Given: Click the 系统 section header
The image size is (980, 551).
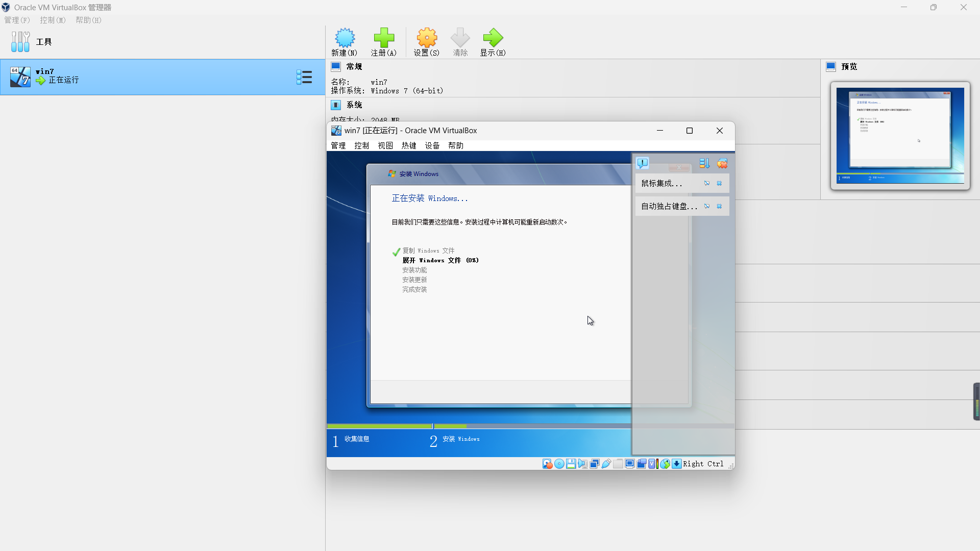Looking at the screenshot, I should (x=354, y=105).
